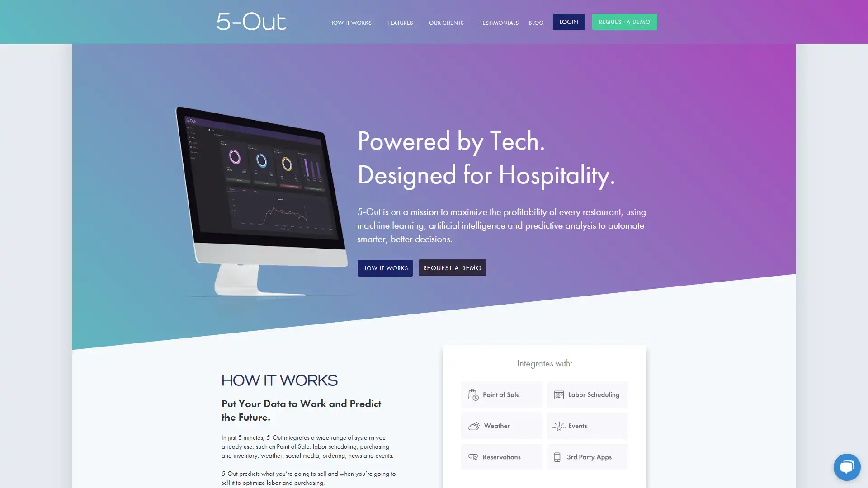Select the FEATURES navigation menu item
This screenshot has width=868, height=488.
pyautogui.click(x=400, y=22)
